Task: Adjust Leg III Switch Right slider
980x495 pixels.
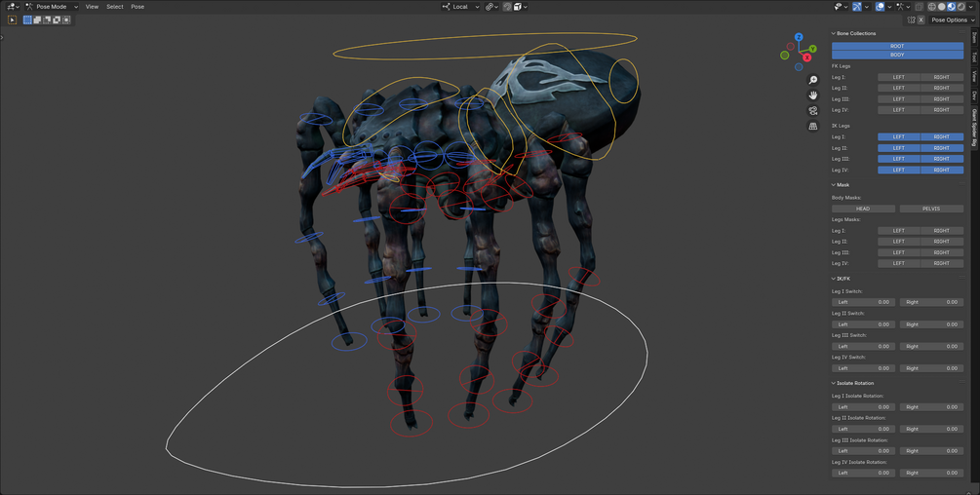Action: pos(931,347)
